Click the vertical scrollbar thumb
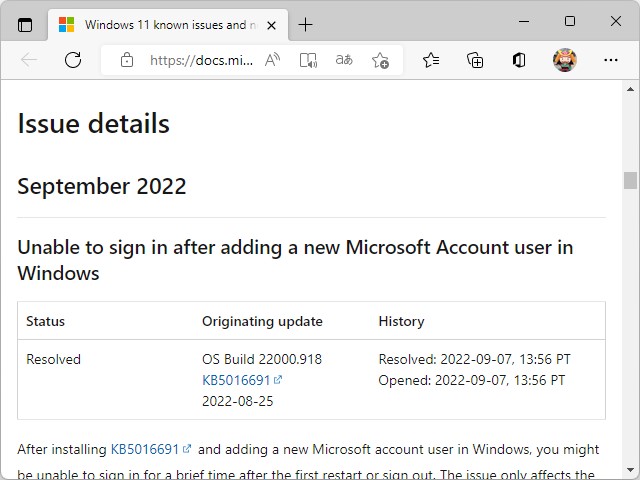Screen dimensions: 640x480 [630, 180]
